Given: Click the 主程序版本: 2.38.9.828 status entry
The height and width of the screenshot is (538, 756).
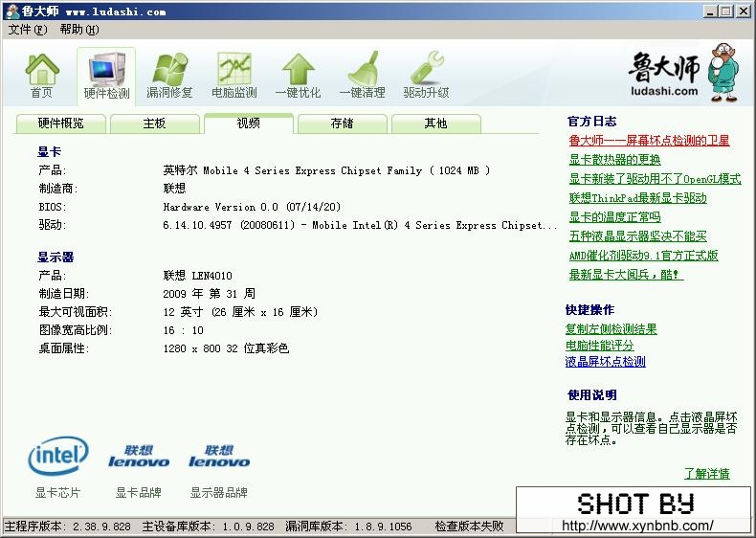Looking at the screenshot, I should [x=68, y=526].
